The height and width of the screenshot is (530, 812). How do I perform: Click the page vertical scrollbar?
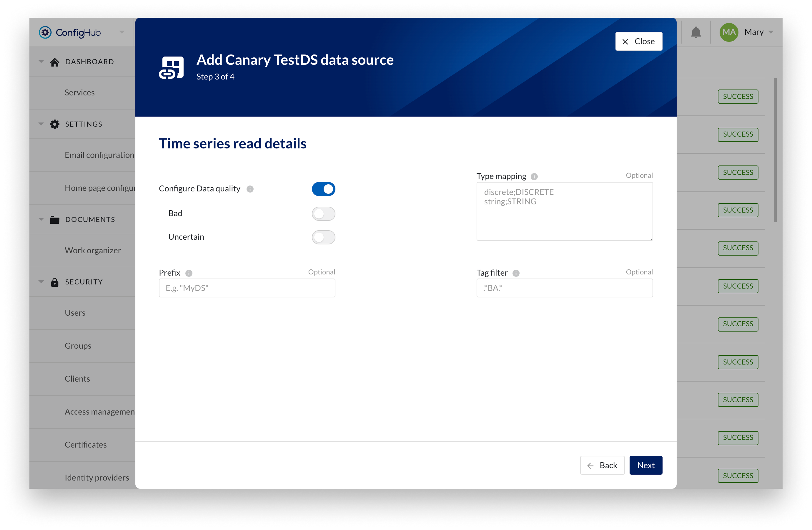pos(775,150)
